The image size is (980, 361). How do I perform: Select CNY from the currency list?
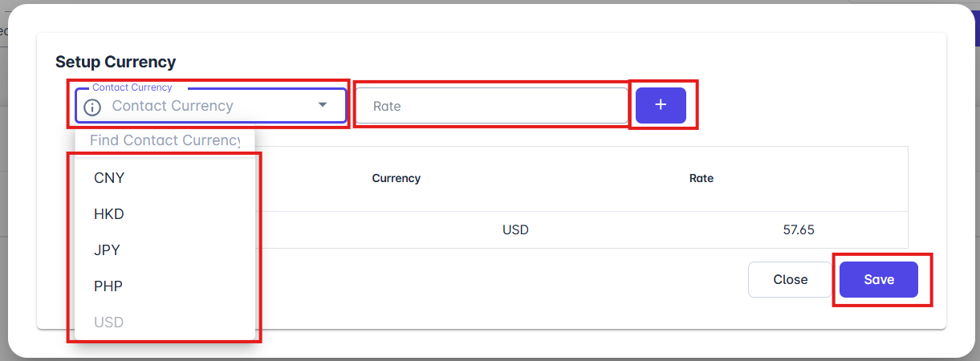(109, 178)
